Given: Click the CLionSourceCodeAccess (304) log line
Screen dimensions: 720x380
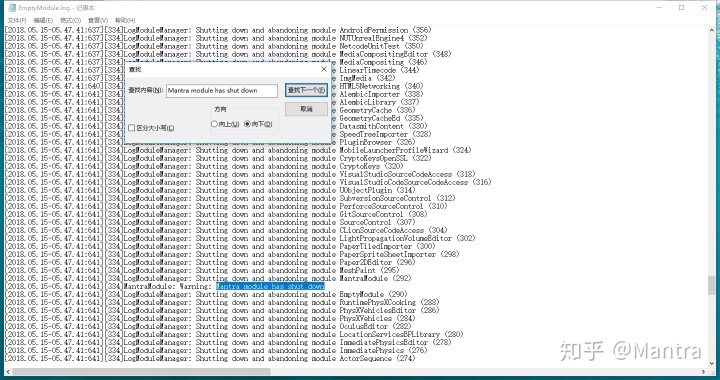Looking at the screenshot, I should click(x=226, y=230).
